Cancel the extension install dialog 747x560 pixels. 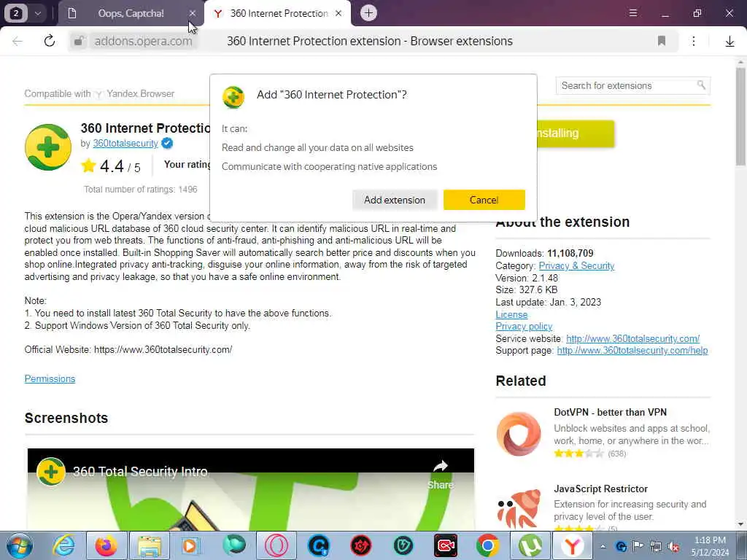click(484, 200)
